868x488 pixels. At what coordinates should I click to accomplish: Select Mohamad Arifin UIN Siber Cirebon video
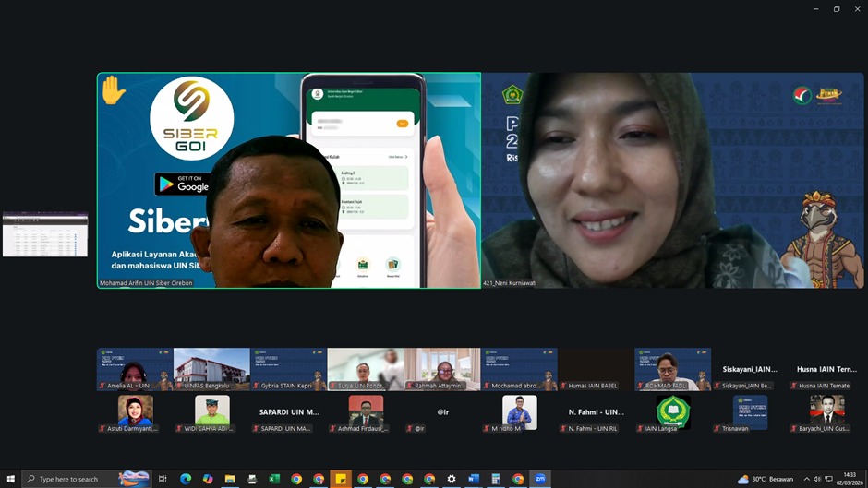coord(289,181)
